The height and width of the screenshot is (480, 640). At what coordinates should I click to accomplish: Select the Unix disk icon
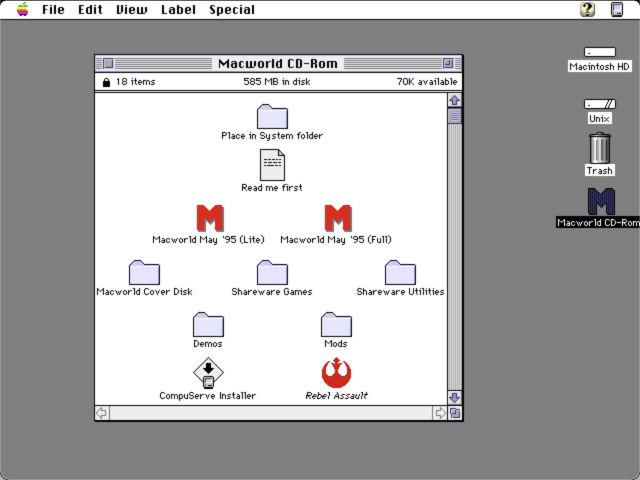(600, 104)
